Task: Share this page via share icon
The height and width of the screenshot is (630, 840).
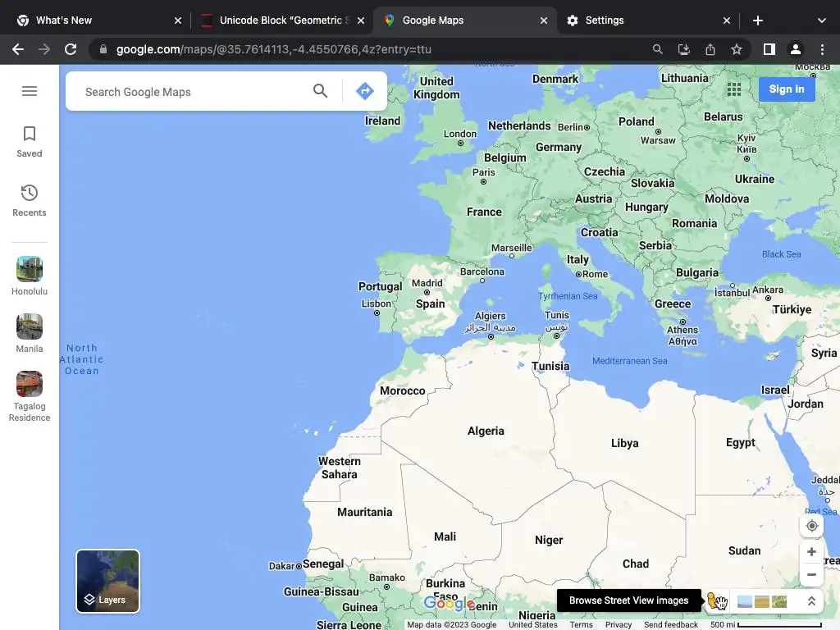Action: [x=710, y=49]
